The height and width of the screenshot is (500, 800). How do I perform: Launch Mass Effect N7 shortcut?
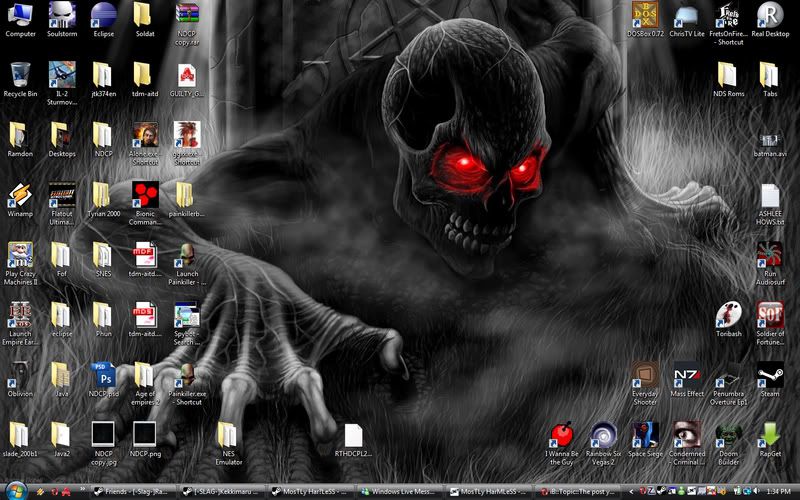[x=687, y=380]
